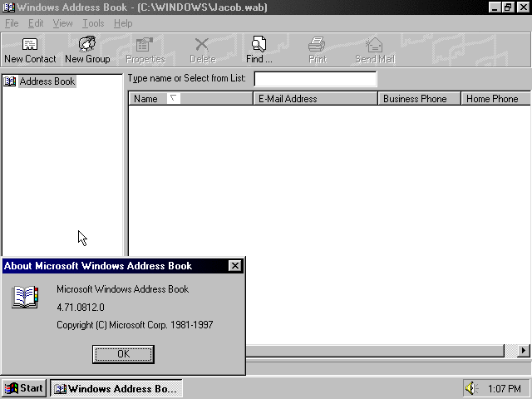Sort by Home Phone column header

click(495, 99)
